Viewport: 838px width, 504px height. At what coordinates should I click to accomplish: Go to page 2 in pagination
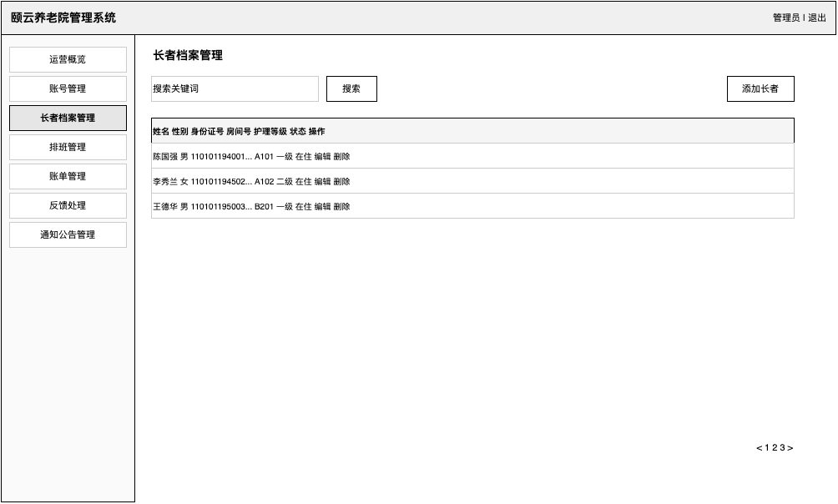pyautogui.click(x=775, y=447)
